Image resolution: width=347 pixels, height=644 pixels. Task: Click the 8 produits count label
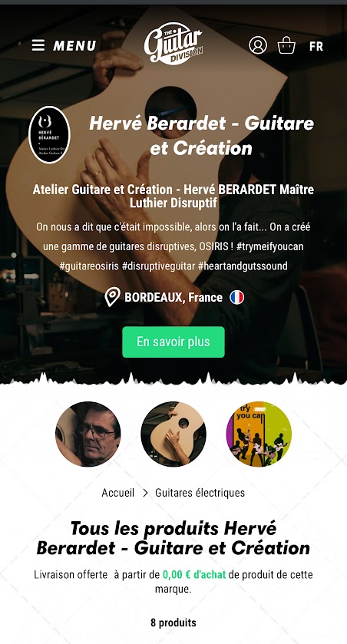tap(173, 623)
